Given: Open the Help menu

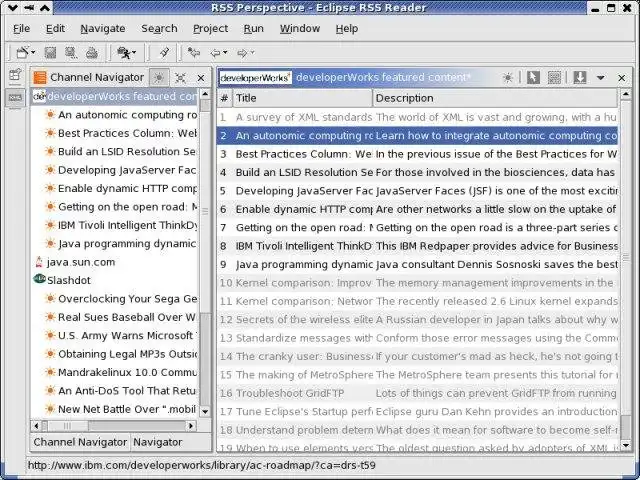Looking at the screenshot, I should pos(347,29).
